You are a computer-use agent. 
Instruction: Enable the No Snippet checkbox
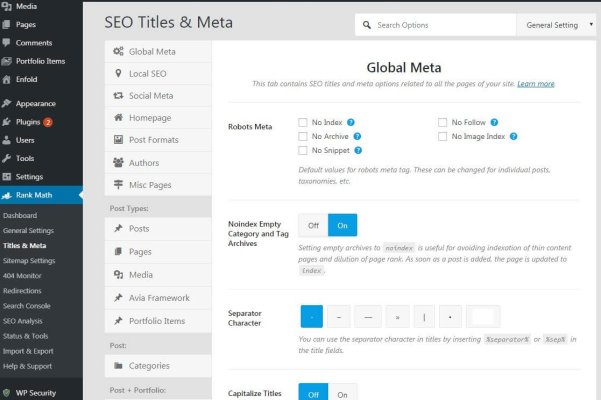pyautogui.click(x=303, y=150)
